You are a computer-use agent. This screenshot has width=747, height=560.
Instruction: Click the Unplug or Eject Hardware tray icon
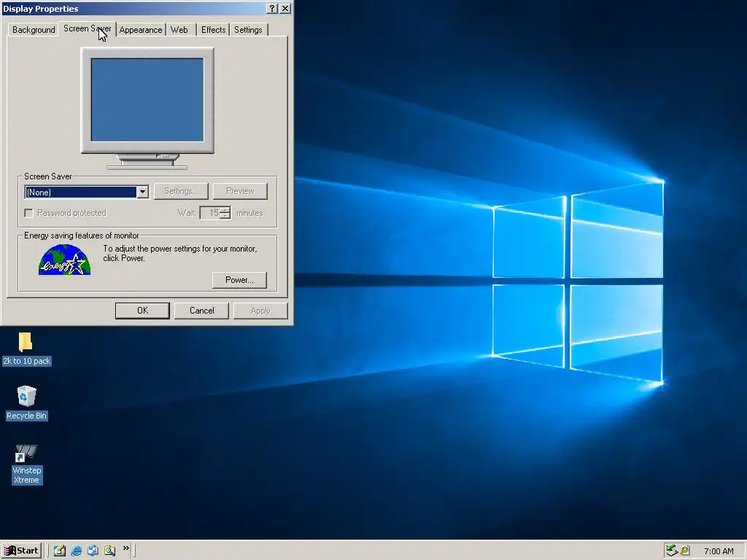pyautogui.click(x=672, y=551)
